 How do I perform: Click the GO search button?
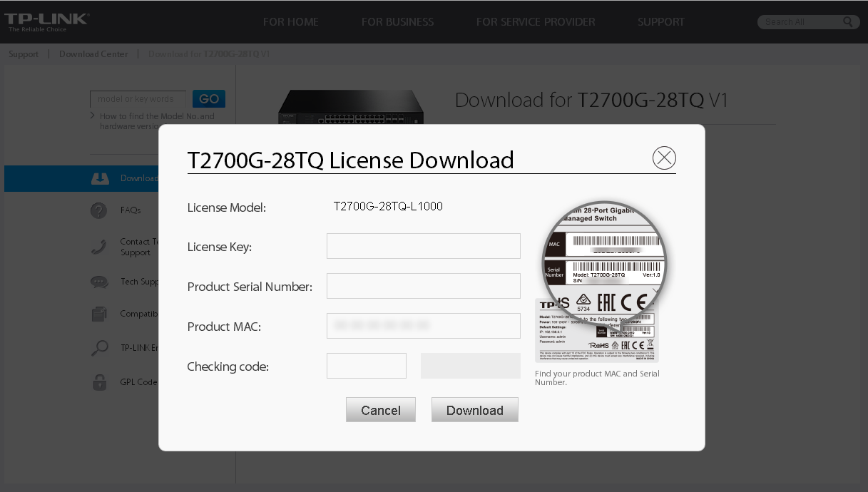pyautogui.click(x=208, y=98)
